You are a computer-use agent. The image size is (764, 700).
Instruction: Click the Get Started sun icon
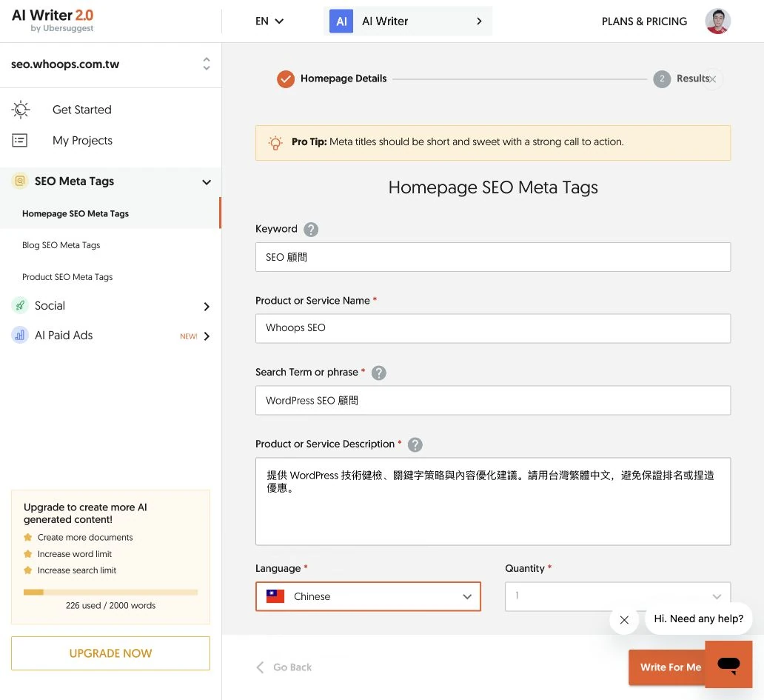click(21, 110)
